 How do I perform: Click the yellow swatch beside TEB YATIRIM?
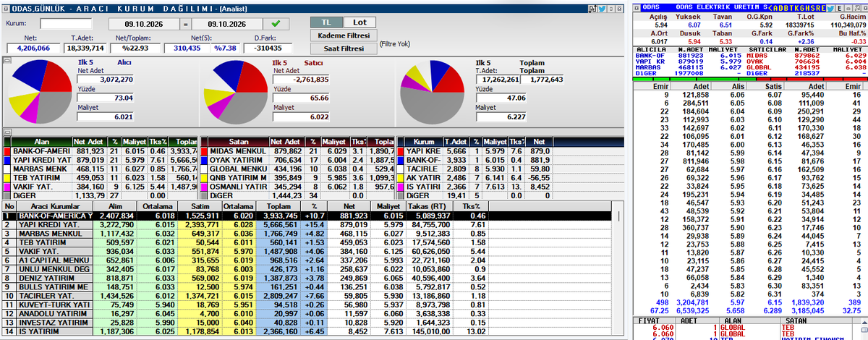click(x=7, y=177)
